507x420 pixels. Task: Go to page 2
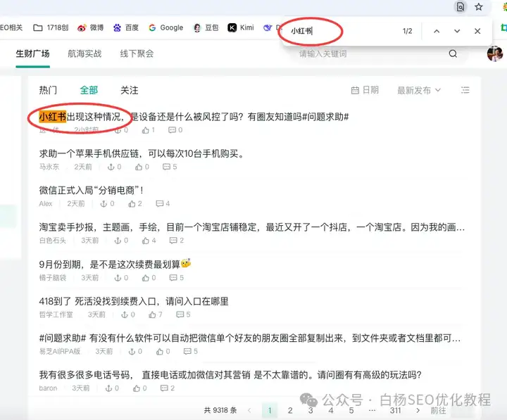point(290,411)
